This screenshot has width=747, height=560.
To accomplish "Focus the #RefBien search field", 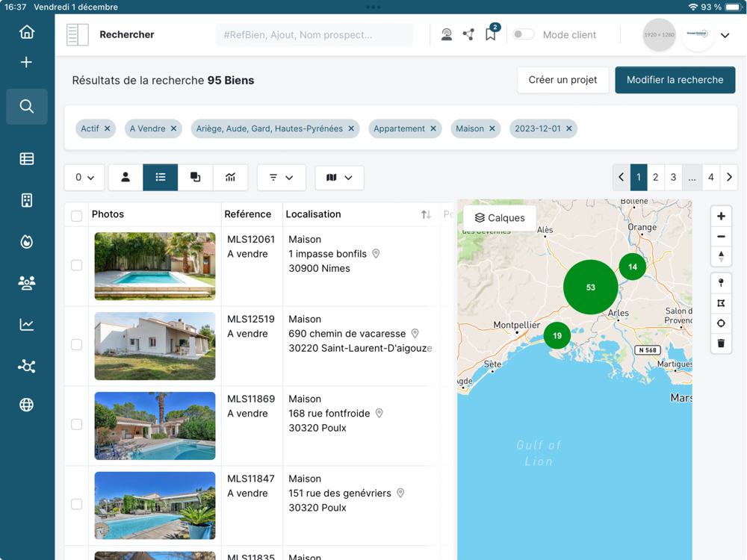I will [x=314, y=35].
